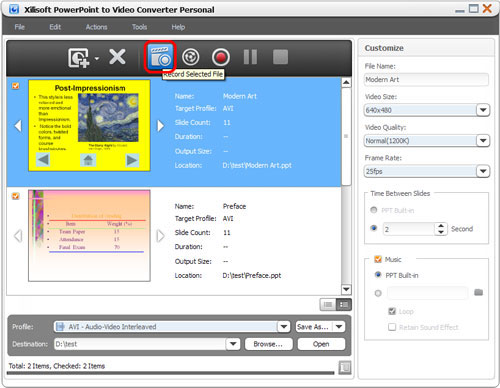Click the file list scrollbar down arrow
Screen dimensions: 500x388
click(346, 289)
